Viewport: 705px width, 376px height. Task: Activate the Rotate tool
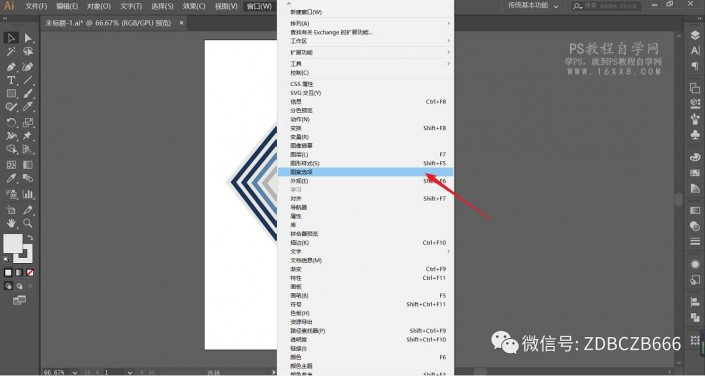(11, 122)
